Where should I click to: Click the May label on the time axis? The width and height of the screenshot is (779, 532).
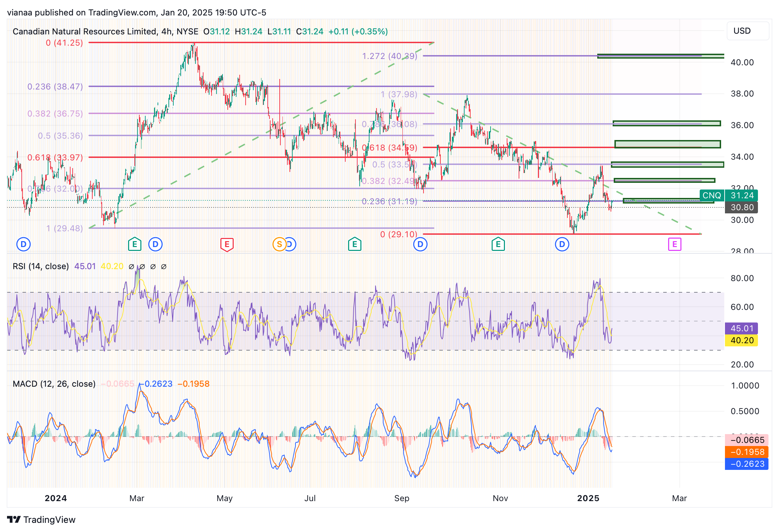pyautogui.click(x=225, y=498)
